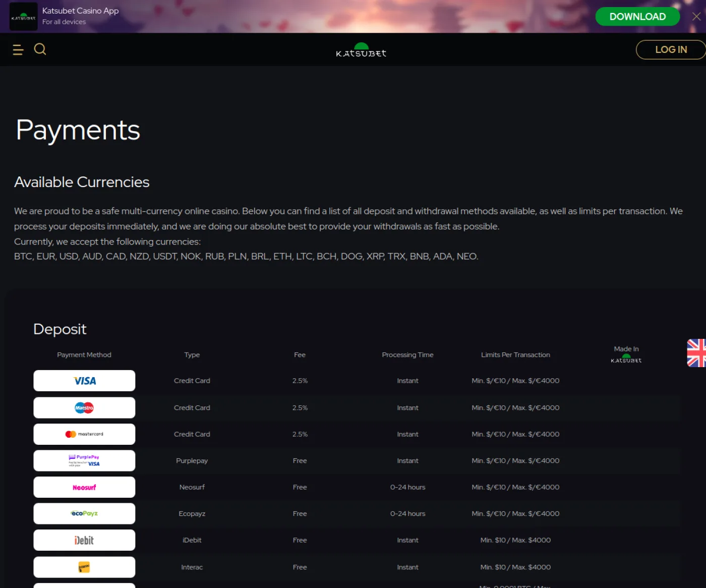Select the VISA payment method logo
This screenshot has height=588, width=706.
(84, 381)
